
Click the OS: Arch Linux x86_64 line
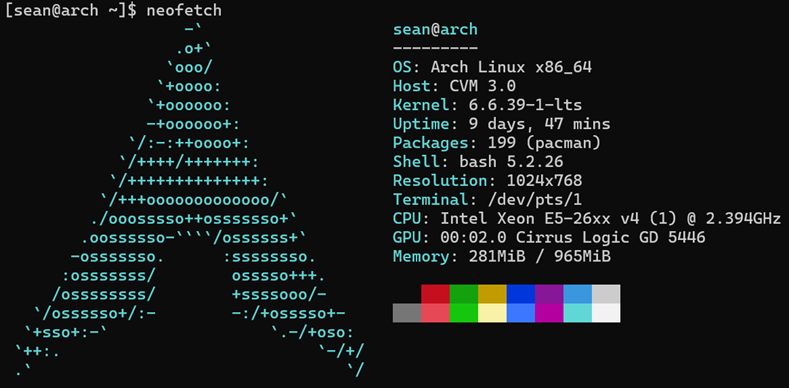[492, 67]
